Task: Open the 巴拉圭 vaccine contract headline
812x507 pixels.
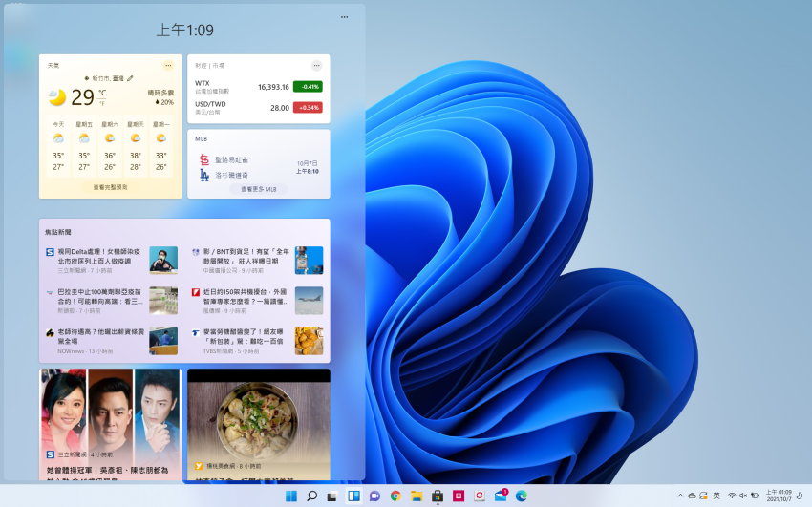Action: point(100,296)
